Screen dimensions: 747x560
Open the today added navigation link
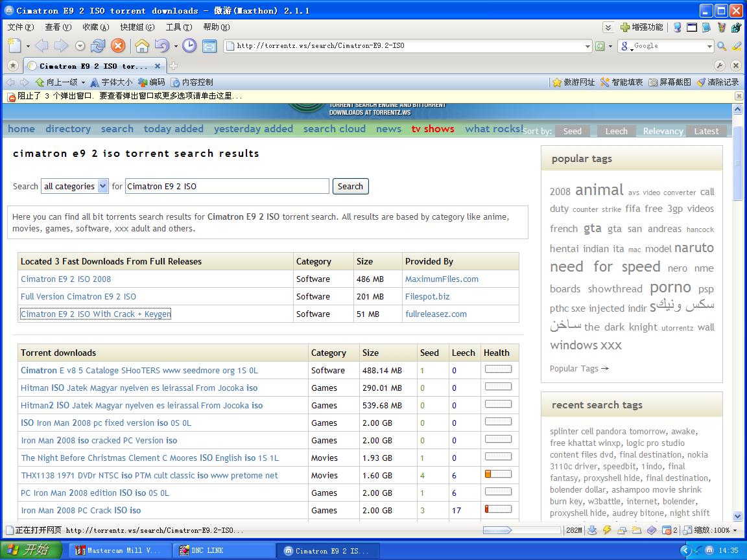coord(173,128)
